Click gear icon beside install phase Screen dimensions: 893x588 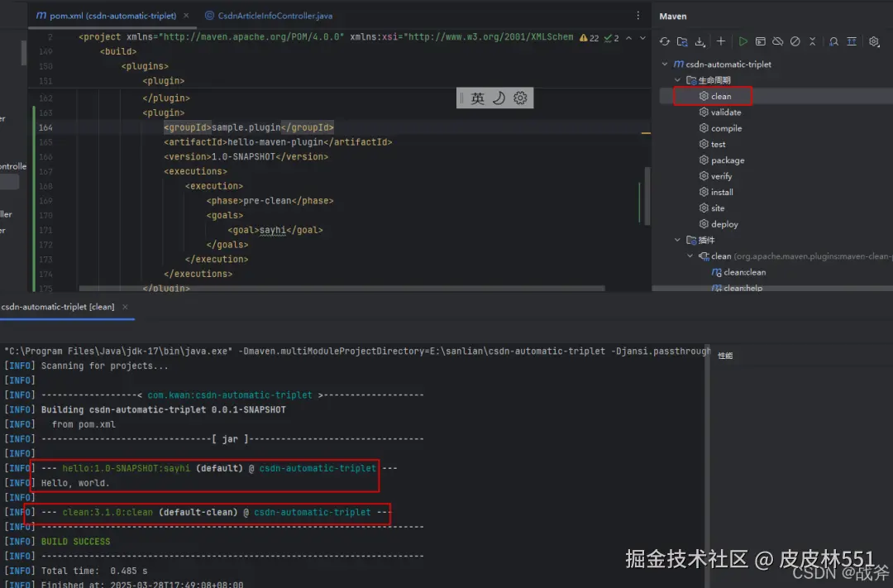pyautogui.click(x=704, y=192)
